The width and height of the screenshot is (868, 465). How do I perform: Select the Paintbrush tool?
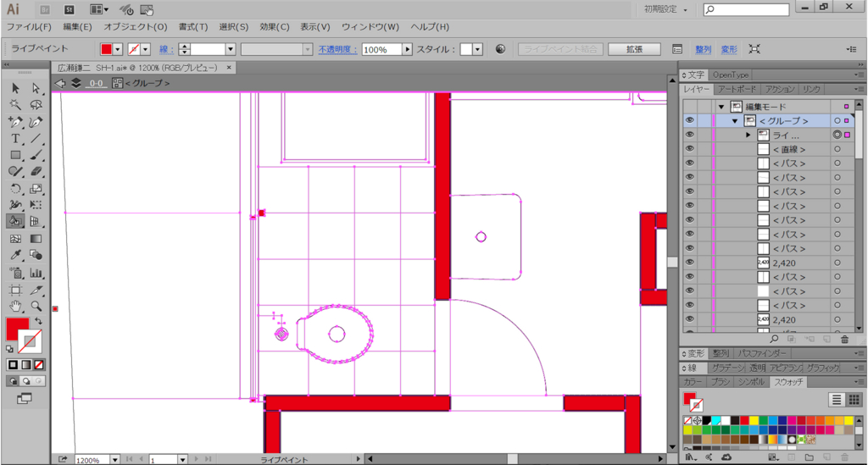(36, 155)
